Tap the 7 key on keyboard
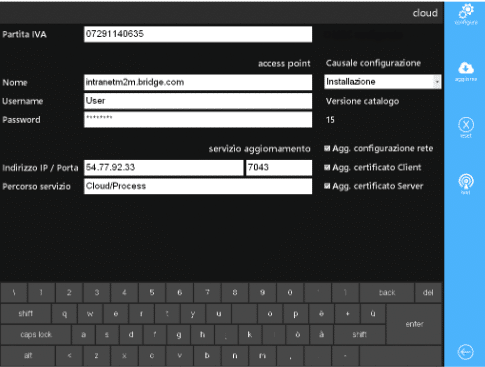This screenshot has height=367, width=485. (x=207, y=293)
